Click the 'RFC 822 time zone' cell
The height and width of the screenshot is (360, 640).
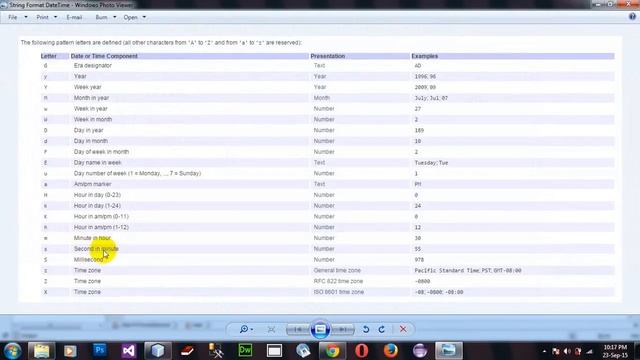coord(338,281)
